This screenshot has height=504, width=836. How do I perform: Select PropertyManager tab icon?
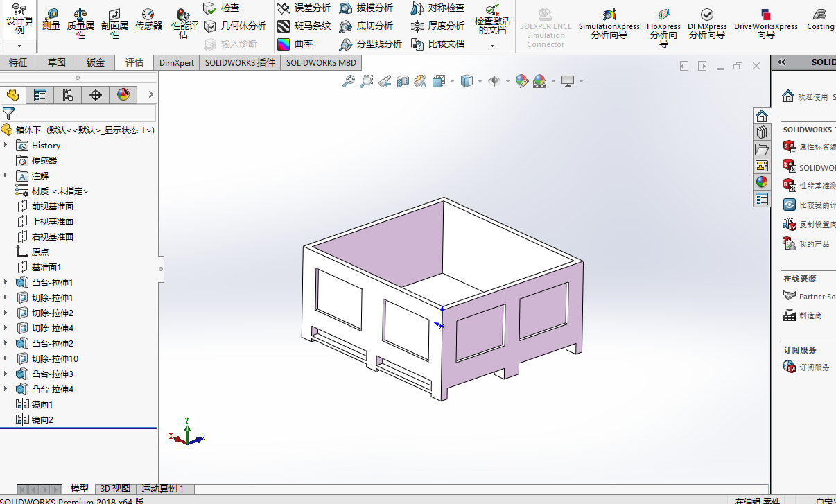pyautogui.click(x=40, y=95)
